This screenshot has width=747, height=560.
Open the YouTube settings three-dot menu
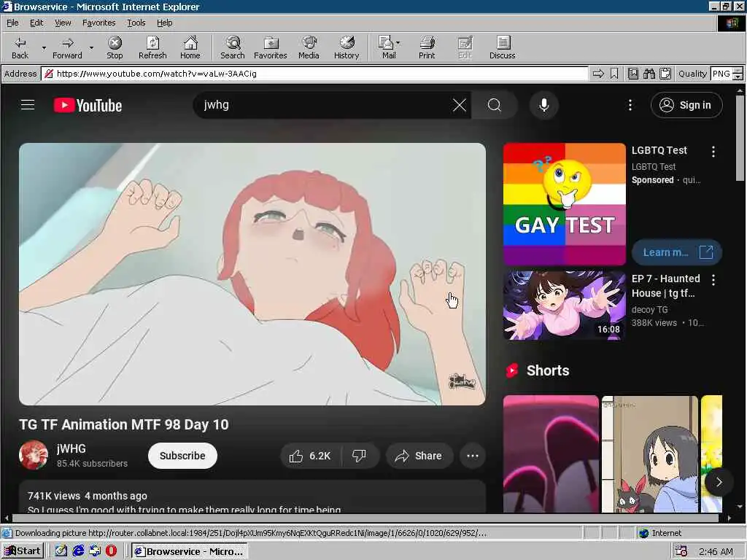point(630,105)
